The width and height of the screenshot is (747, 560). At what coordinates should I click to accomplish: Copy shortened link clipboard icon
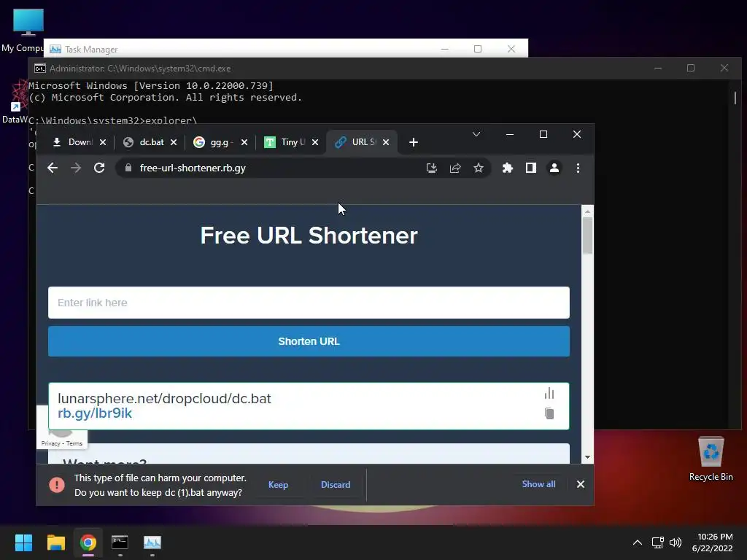coord(549,413)
